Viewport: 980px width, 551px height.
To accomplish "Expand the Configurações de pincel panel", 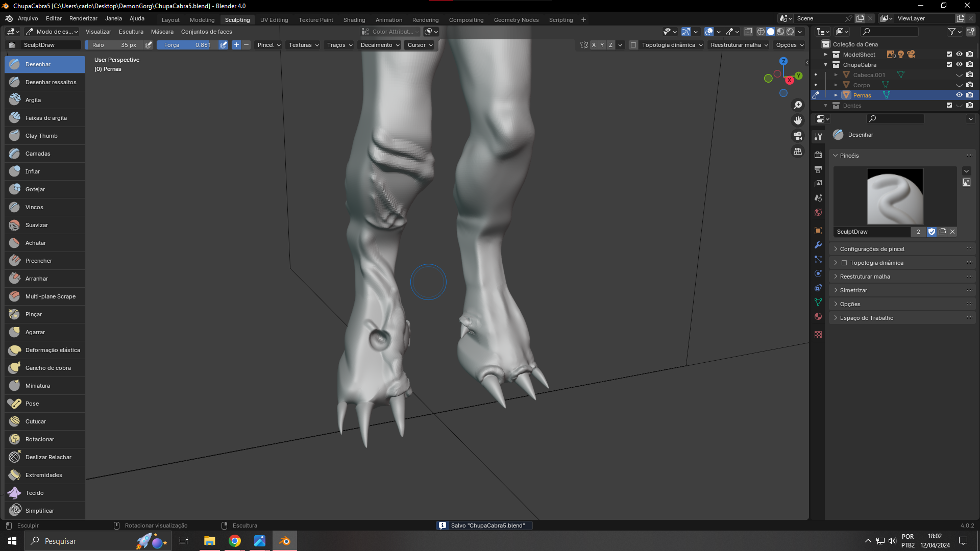I will point(872,249).
